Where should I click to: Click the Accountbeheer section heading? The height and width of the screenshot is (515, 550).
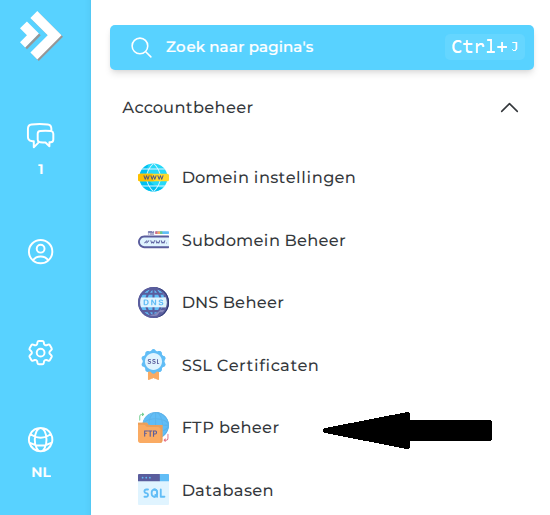coord(187,107)
